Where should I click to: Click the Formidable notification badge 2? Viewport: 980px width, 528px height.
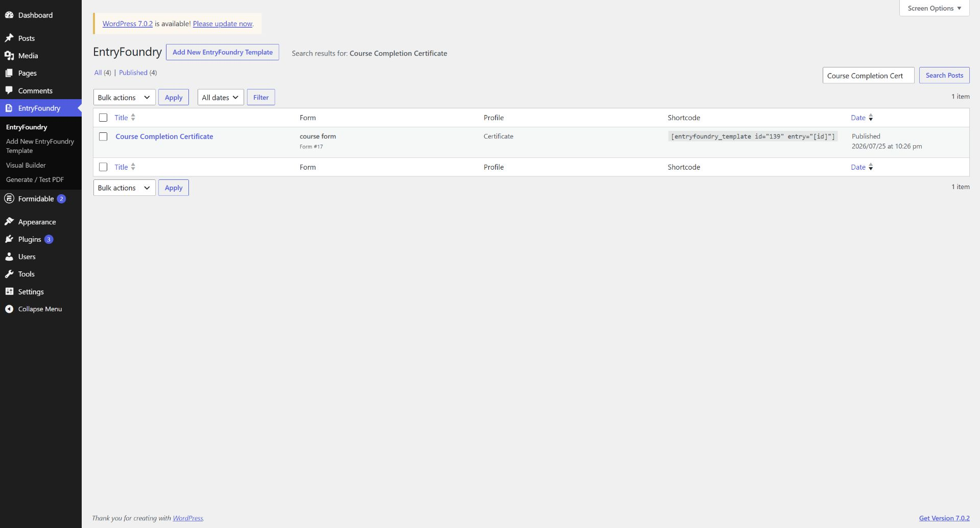(x=61, y=199)
